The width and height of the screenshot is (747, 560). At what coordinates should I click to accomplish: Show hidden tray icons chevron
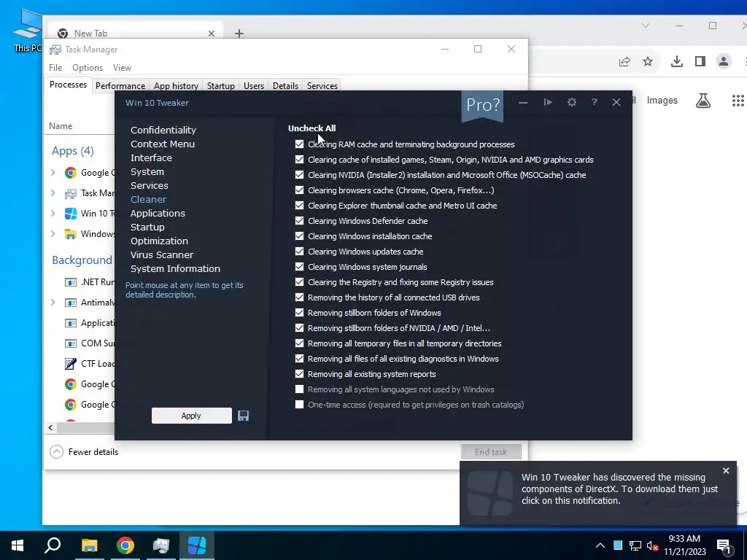pos(600,545)
